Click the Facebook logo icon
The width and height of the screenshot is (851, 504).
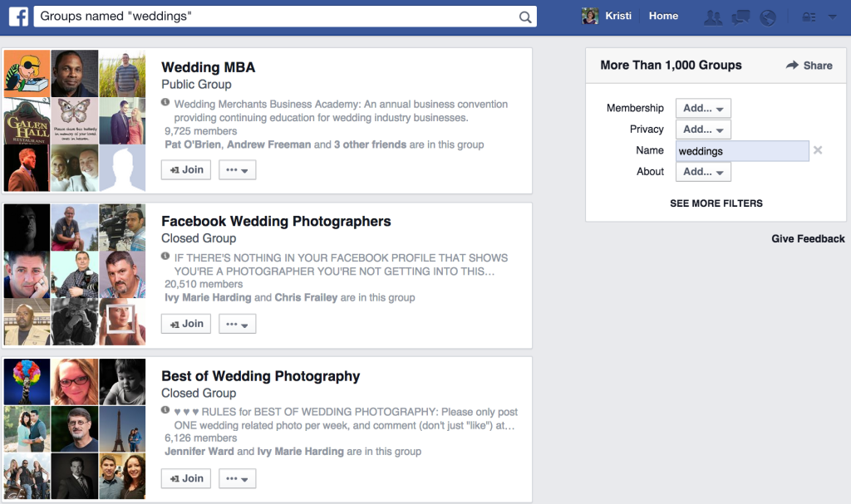[x=18, y=16]
